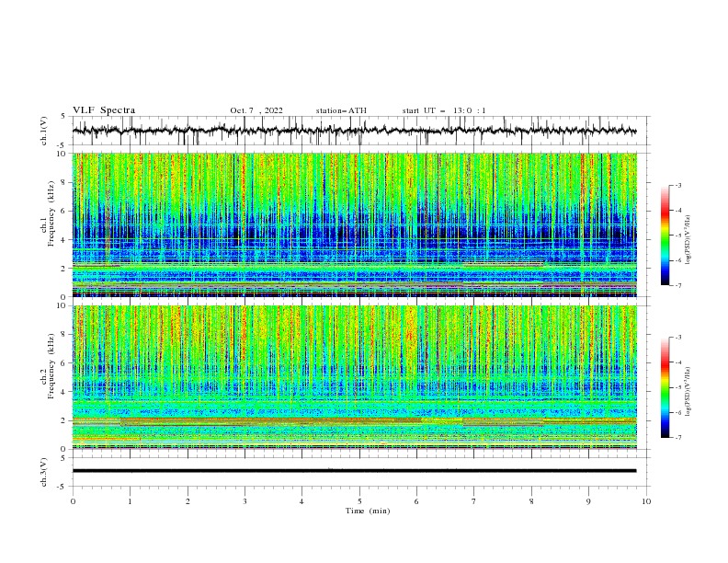Click the ch.2 spectrogram color scale bar
This screenshot has height=563, width=728.
665,387
